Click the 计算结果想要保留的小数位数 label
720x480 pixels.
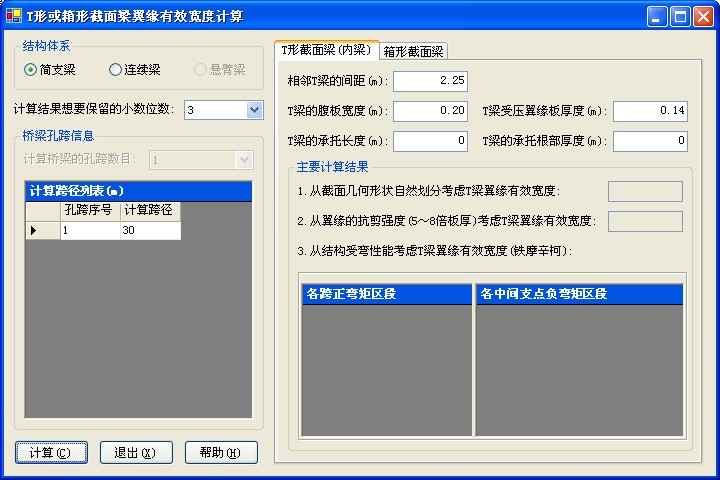94,109
